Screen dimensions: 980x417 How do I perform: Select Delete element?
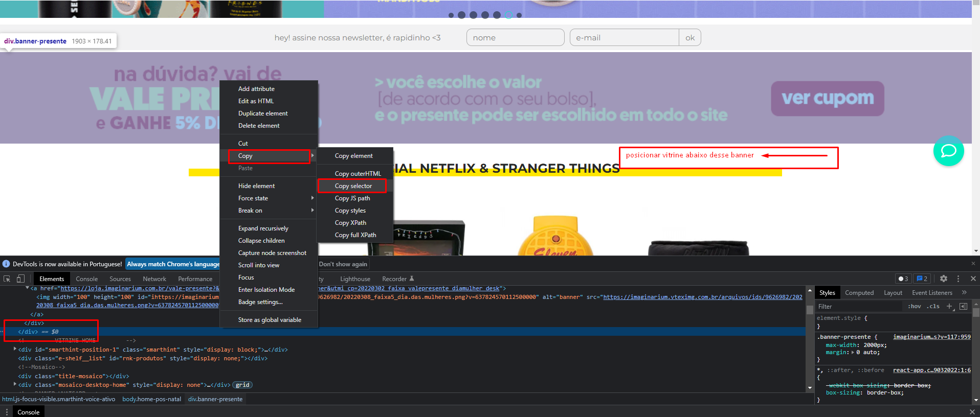[269, 126]
